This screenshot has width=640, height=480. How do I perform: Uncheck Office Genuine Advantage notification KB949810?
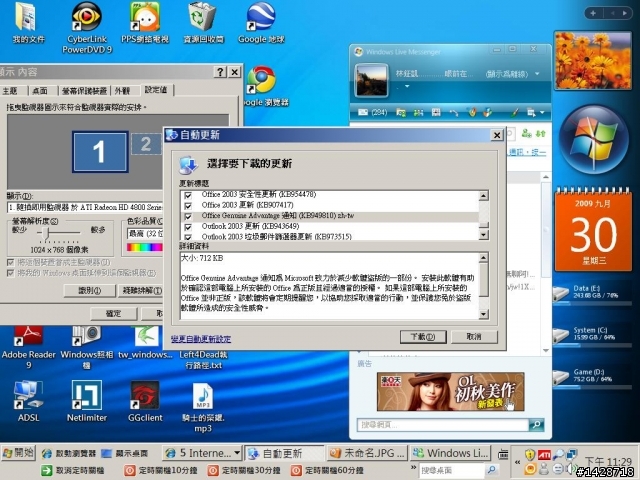[x=188, y=216]
